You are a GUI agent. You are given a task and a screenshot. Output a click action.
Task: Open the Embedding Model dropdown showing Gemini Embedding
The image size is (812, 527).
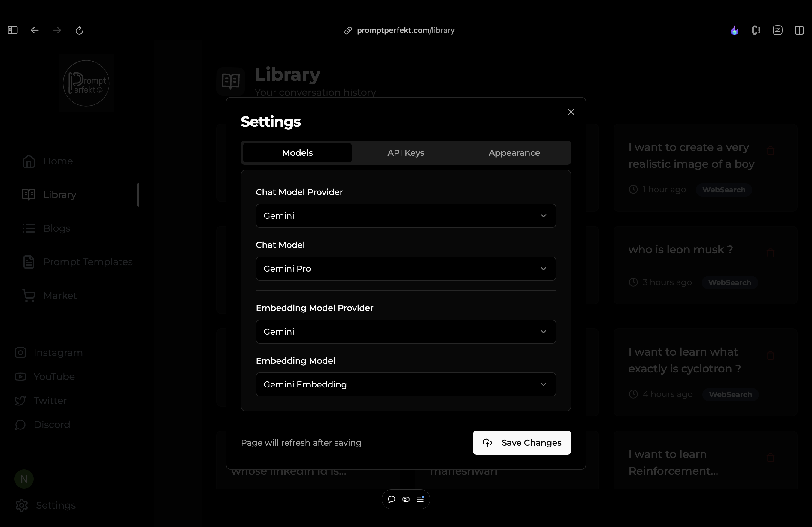point(405,384)
